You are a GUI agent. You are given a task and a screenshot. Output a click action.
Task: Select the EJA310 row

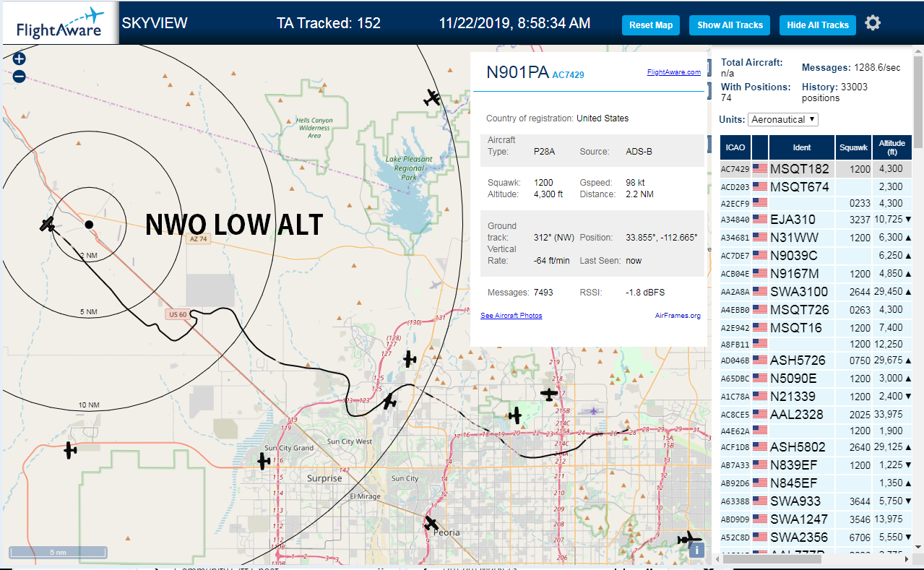click(x=816, y=220)
